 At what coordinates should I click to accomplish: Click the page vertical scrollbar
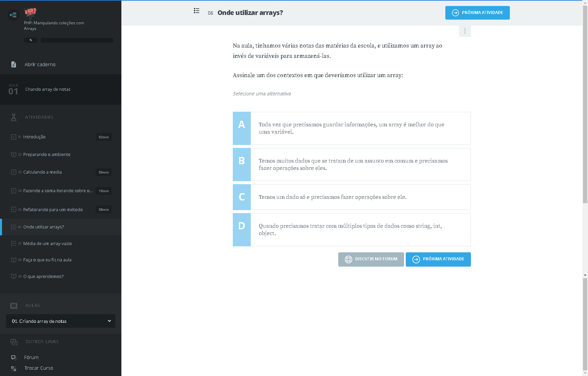(585, 133)
